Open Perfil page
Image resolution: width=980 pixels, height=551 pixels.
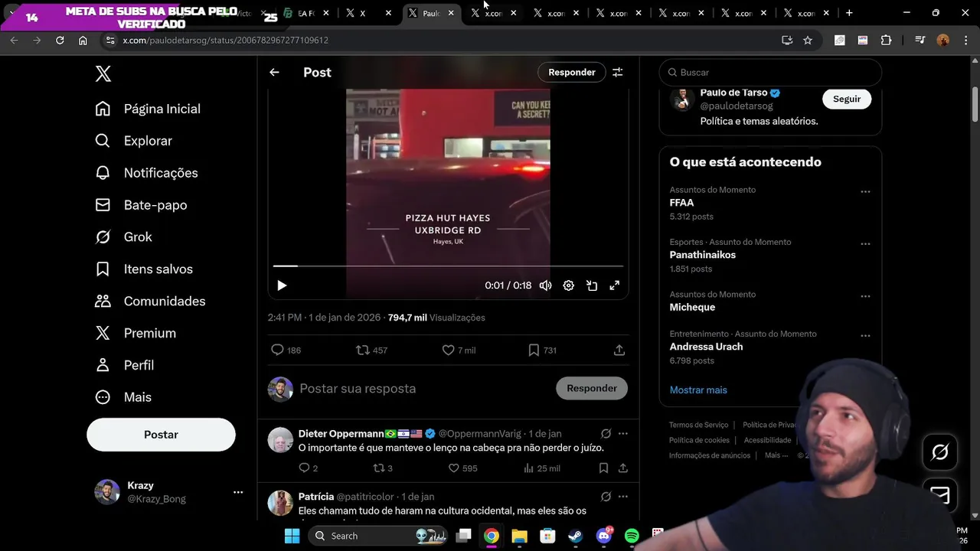[x=124, y=365]
